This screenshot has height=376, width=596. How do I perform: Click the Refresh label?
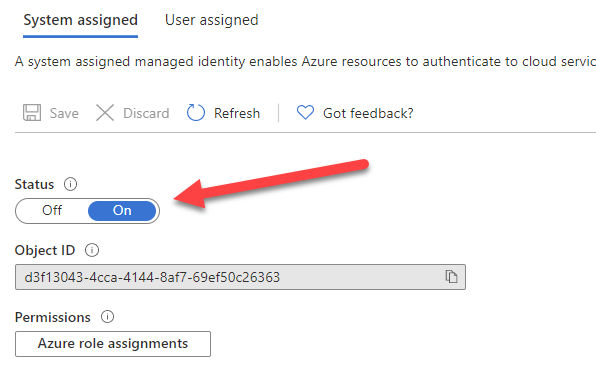tap(237, 113)
